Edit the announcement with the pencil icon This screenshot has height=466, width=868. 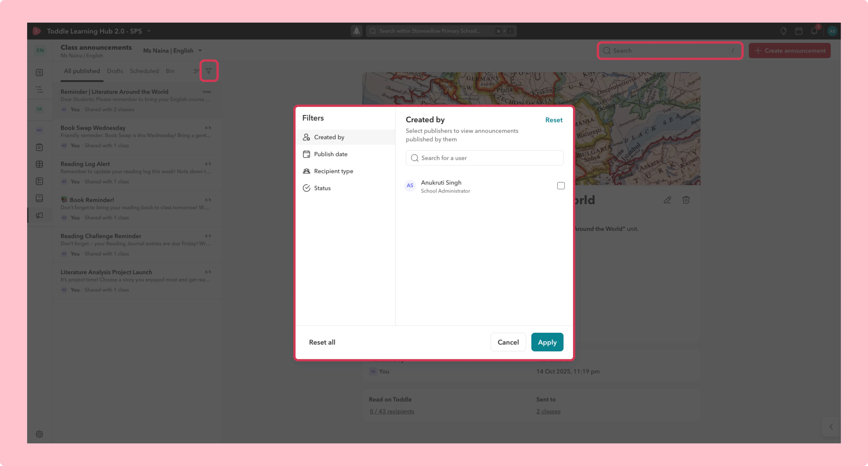click(667, 200)
